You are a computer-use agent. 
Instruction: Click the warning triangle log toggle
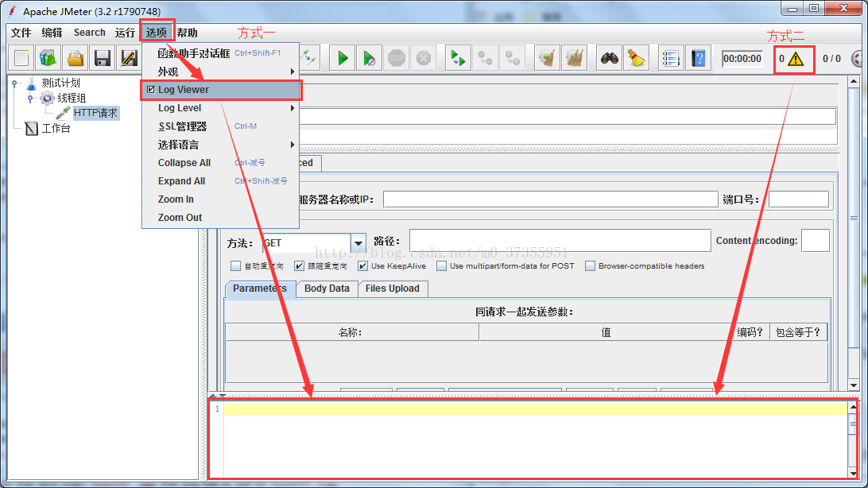coord(796,59)
